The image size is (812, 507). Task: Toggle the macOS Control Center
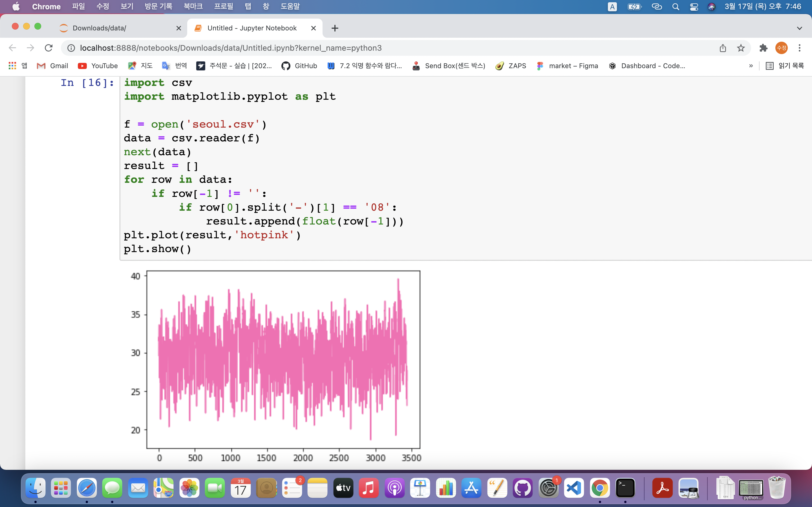point(694,7)
